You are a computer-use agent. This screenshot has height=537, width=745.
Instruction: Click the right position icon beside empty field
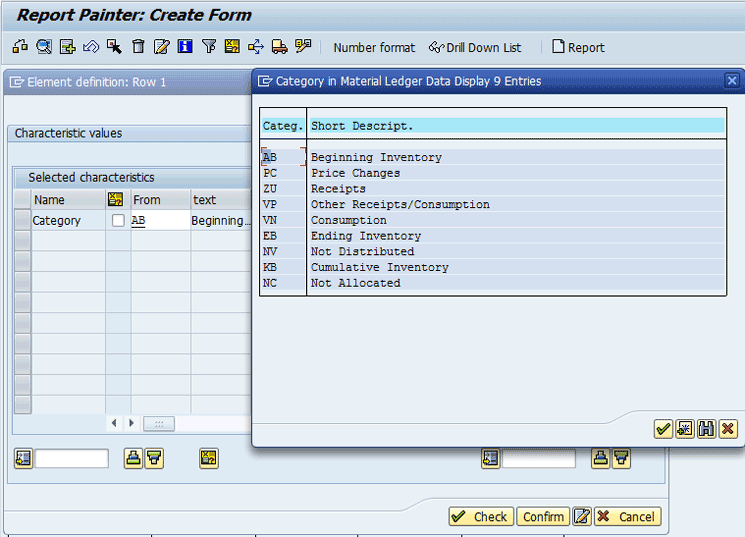[490, 458]
